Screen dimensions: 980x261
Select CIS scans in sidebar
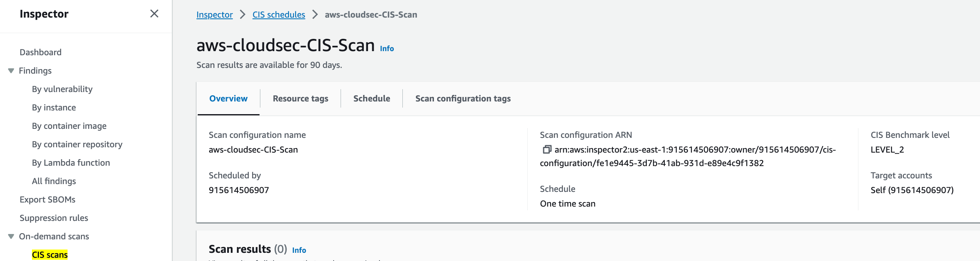coord(50,255)
